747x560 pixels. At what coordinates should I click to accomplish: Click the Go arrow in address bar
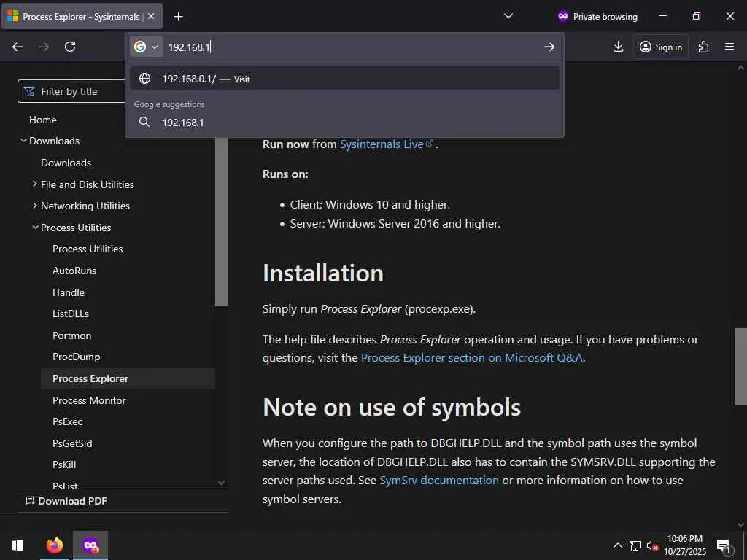tap(549, 47)
